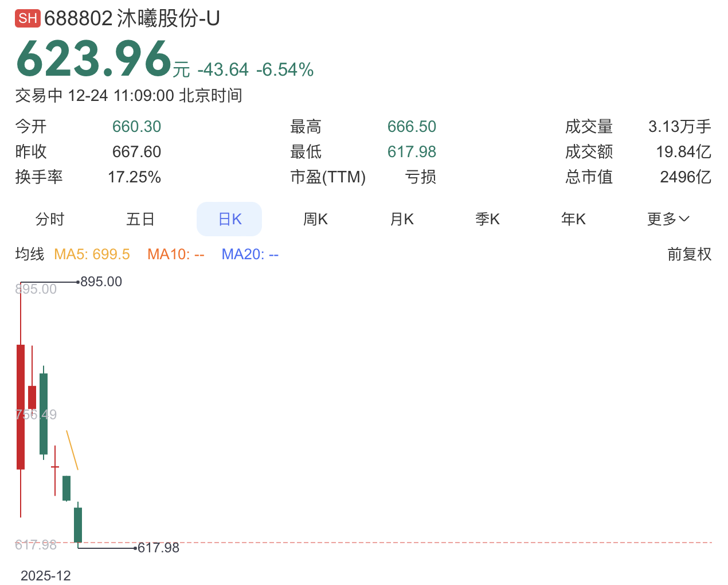
Task: Switch to the 分时 intraday tab
Action: point(50,219)
